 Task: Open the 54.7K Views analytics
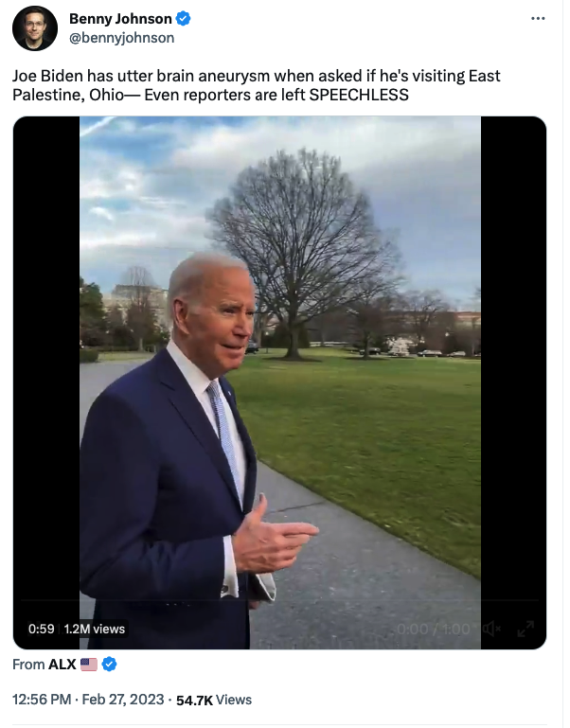pyautogui.click(x=214, y=700)
